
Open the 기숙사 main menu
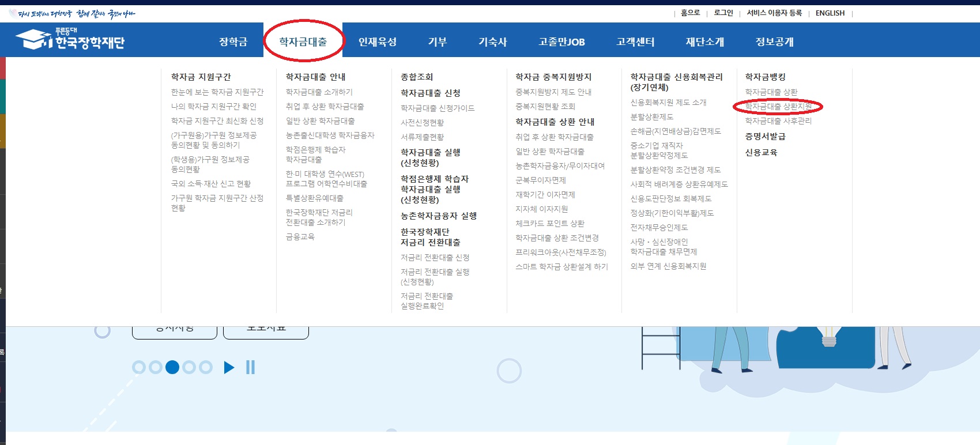pyautogui.click(x=493, y=42)
